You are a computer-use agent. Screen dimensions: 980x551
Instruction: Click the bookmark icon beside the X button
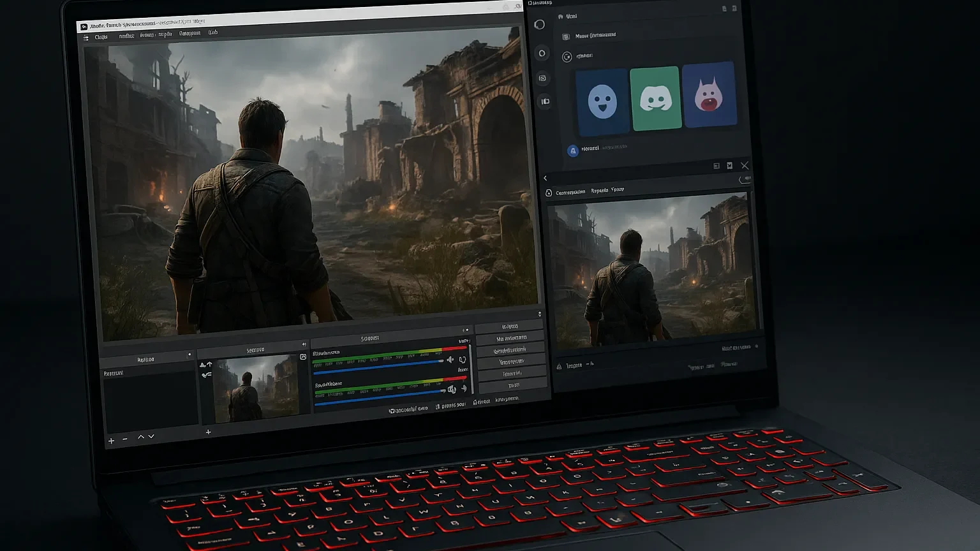coord(730,166)
